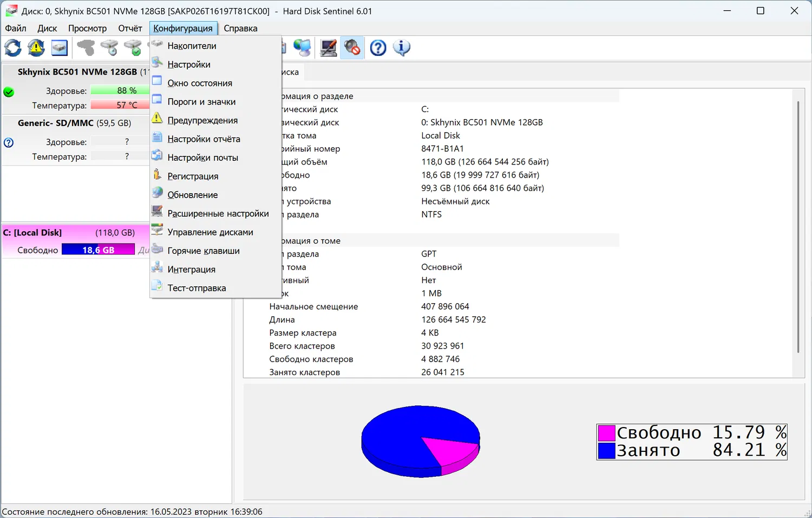
Task: Select Регистрация from the menu
Action: pos(216,176)
